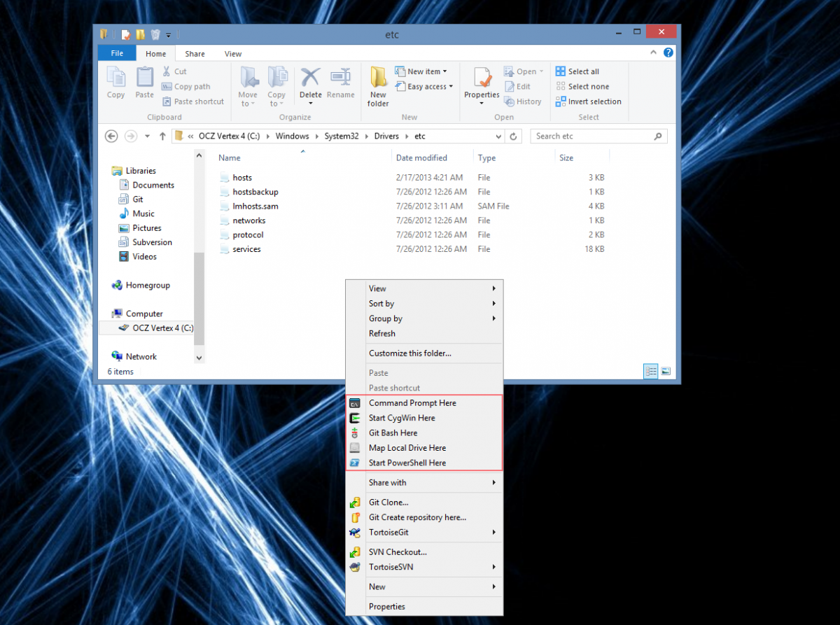
Task: Choose Map Local Drive Here
Action: [x=424, y=448]
